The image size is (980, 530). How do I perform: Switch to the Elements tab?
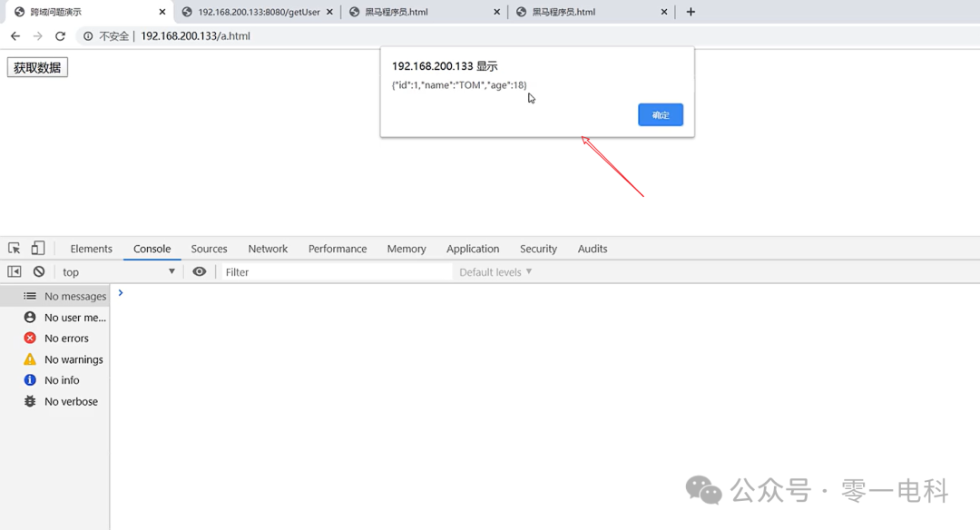tap(91, 248)
